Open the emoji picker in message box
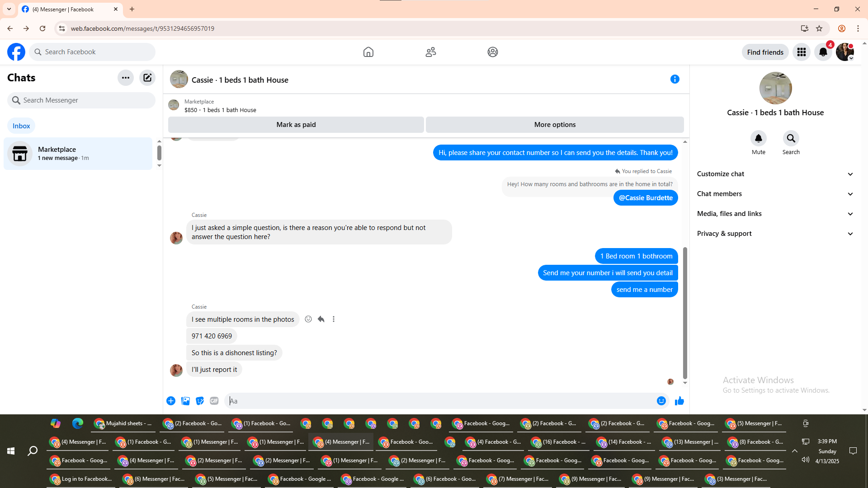This screenshot has width=868, height=488. point(661,401)
